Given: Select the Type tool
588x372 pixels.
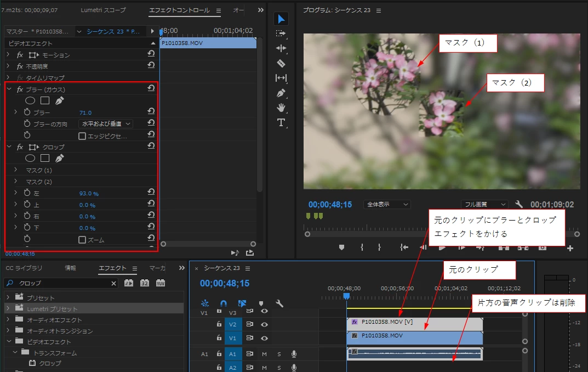Looking at the screenshot, I should tap(281, 123).
